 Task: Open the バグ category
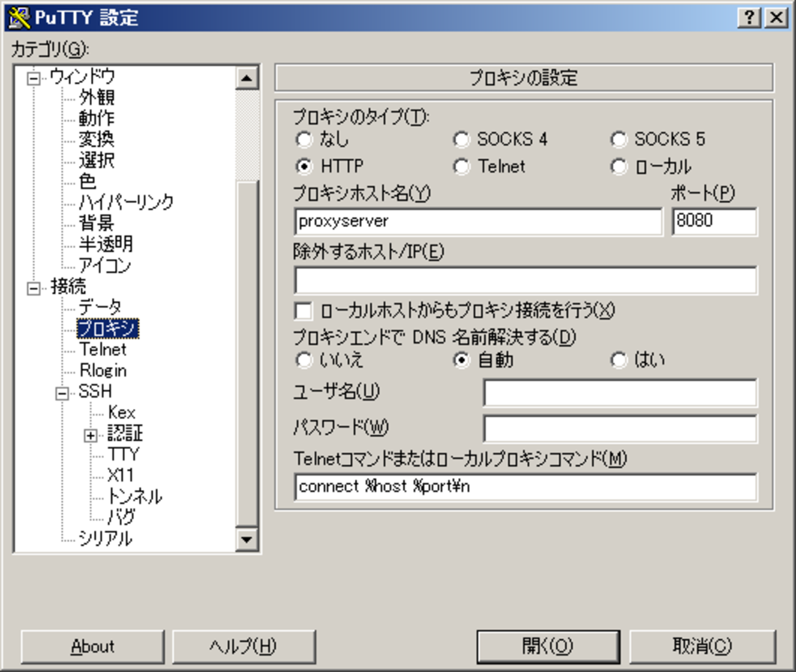point(121,518)
